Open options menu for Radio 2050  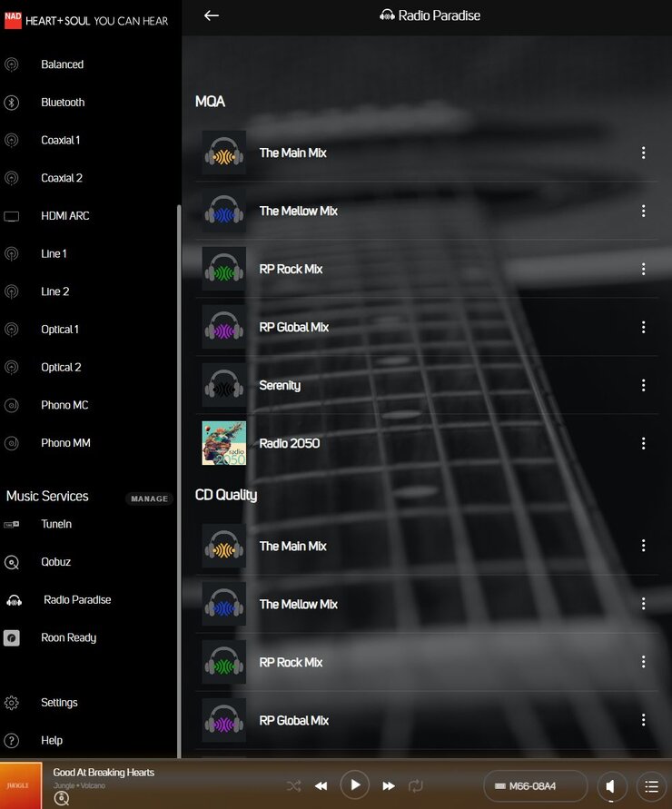point(643,443)
